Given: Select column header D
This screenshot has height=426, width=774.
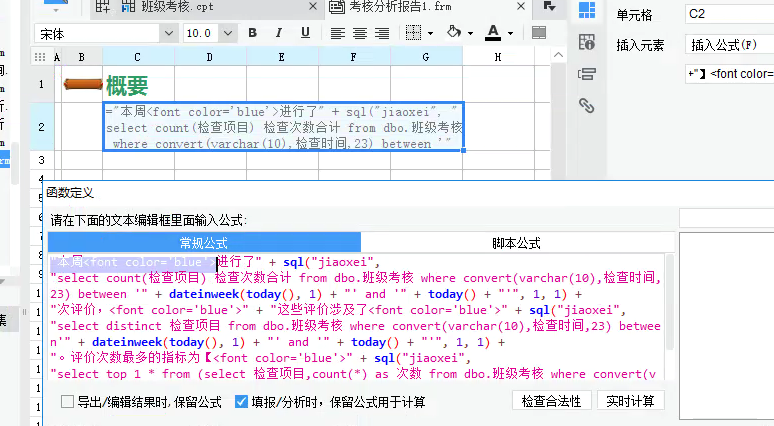Looking at the screenshot, I should 210,57.
